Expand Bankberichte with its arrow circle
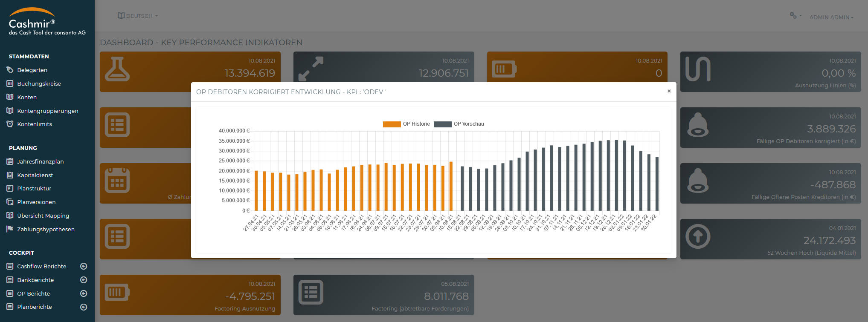Screen dimensions: 868x322 (84, 280)
